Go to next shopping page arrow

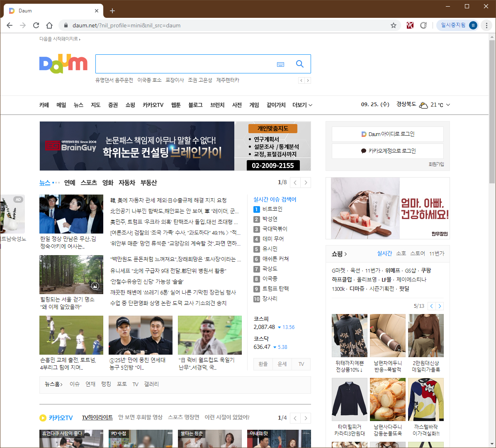[x=440, y=306]
